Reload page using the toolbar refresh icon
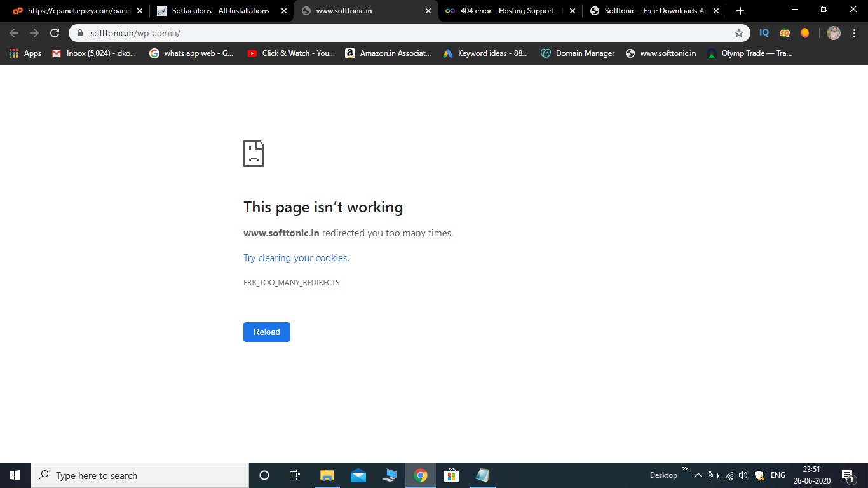The image size is (868, 488). (55, 33)
